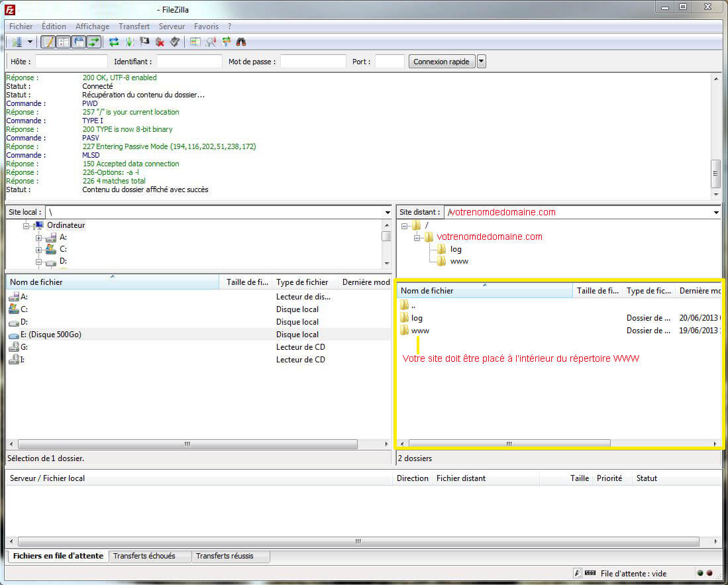This screenshot has width=728, height=585.
Task: Search for remote files with the binoculars icon
Action: pyautogui.click(x=241, y=42)
